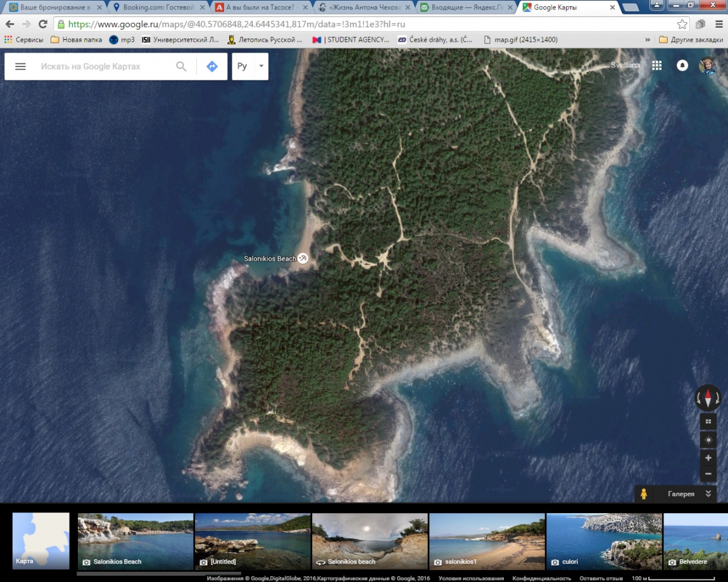Collapse the Галерея photo strip
The height and width of the screenshot is (582, 728).
pos(708,494)
